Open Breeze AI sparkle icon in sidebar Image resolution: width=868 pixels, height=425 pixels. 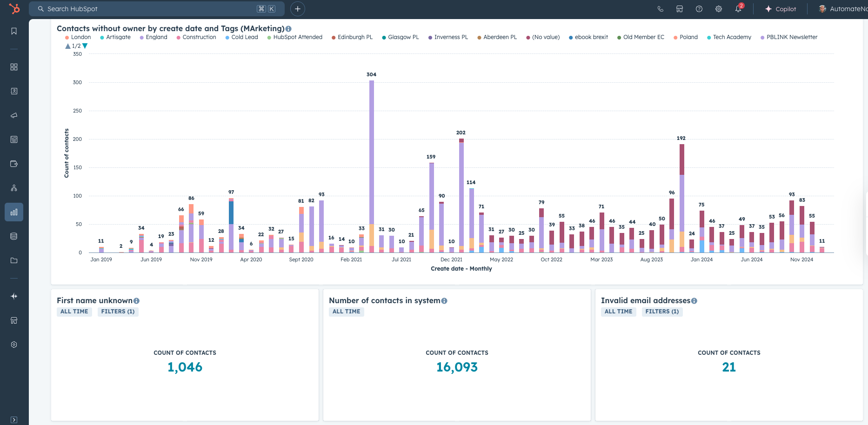(x=14, y=296)
